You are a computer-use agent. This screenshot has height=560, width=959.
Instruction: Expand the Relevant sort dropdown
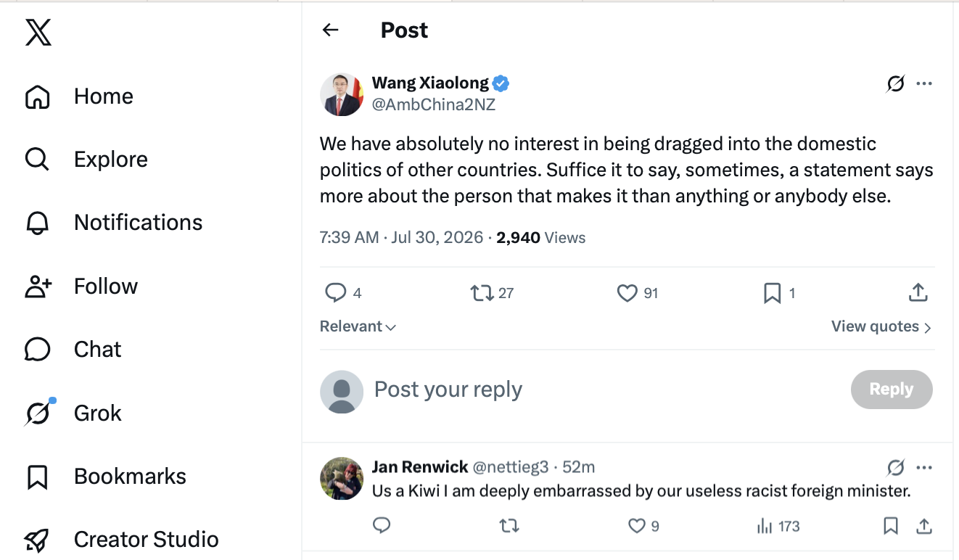[x=358, y=326]
